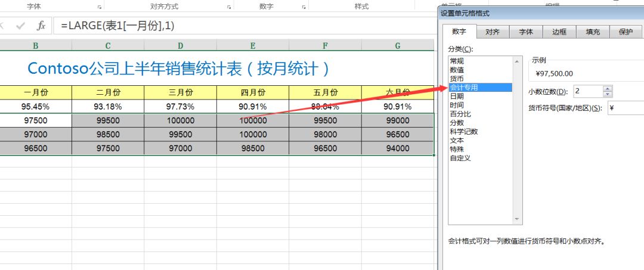Select column C header
The width and height of the screenshot is (644, 270).
[x=108, y=45]
